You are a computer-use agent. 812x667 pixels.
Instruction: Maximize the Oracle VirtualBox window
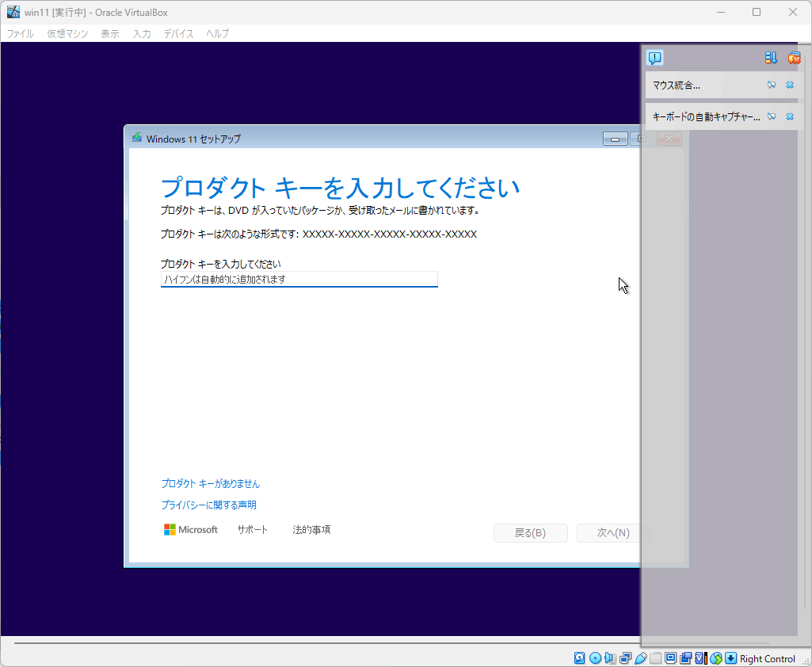point(757,12)
